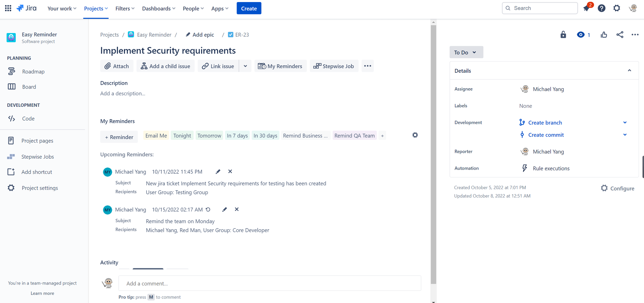Vote for issue with thumbs-up icon

pos(604,35)
